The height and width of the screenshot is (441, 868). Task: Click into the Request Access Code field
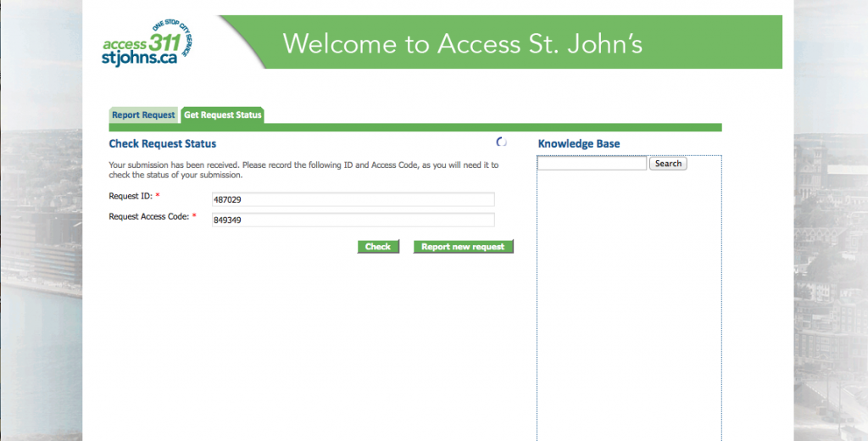(353, 220)
